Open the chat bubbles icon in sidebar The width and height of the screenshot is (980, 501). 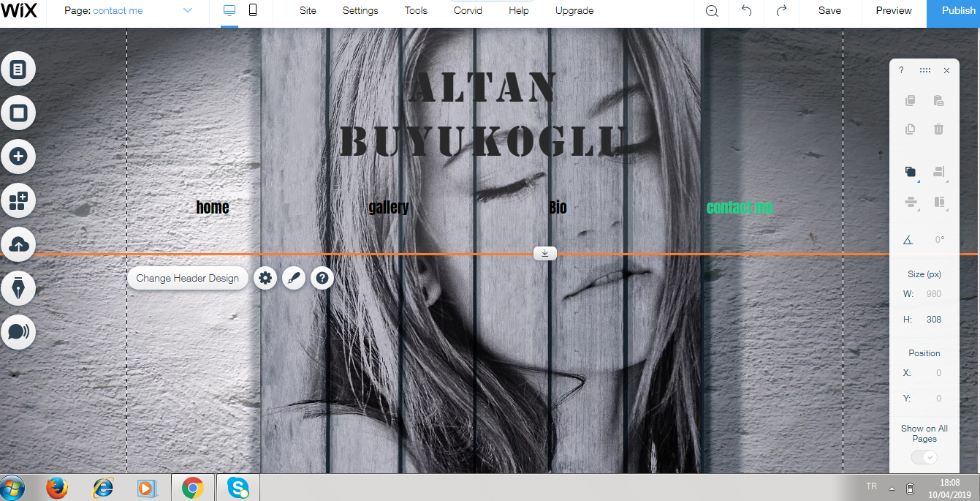click(x=18, y=332)
